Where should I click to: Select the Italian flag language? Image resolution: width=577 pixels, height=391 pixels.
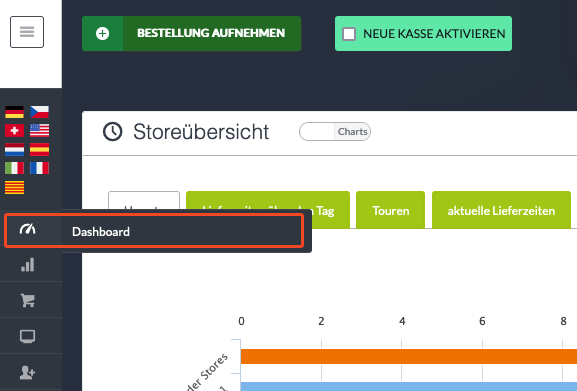[x=15, y=168]
